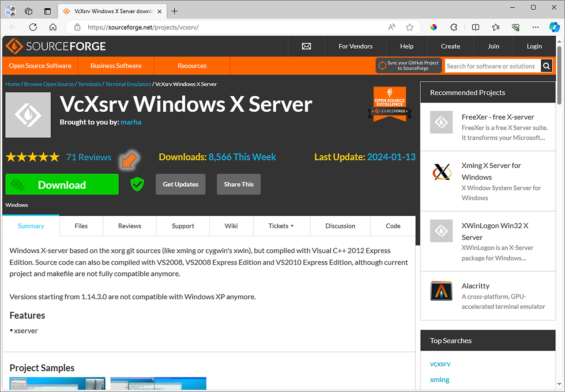Viewport: 565px width, 392px height.
Task: Switch to the Reviews tab
Action: point(130,226)
